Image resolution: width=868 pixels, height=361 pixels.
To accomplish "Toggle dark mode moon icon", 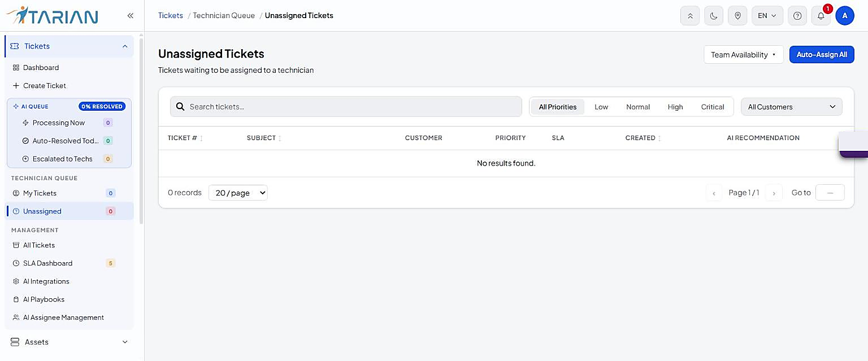I will 714,16.
